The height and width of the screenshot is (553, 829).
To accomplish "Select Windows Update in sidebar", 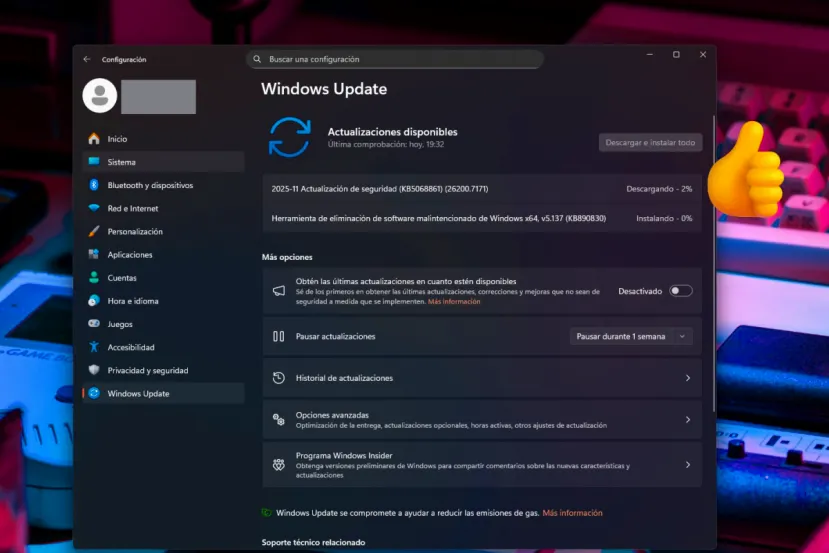I will click(x=163, y=393).
